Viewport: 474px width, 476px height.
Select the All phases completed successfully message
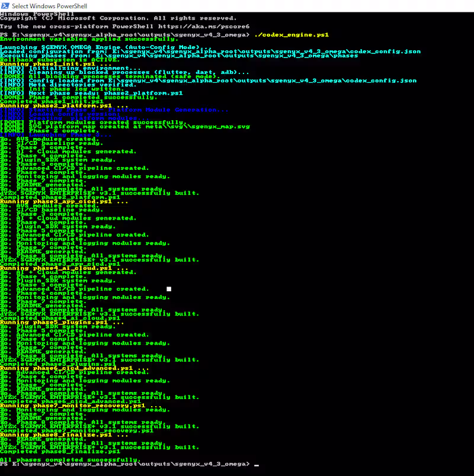pos(69,459)
